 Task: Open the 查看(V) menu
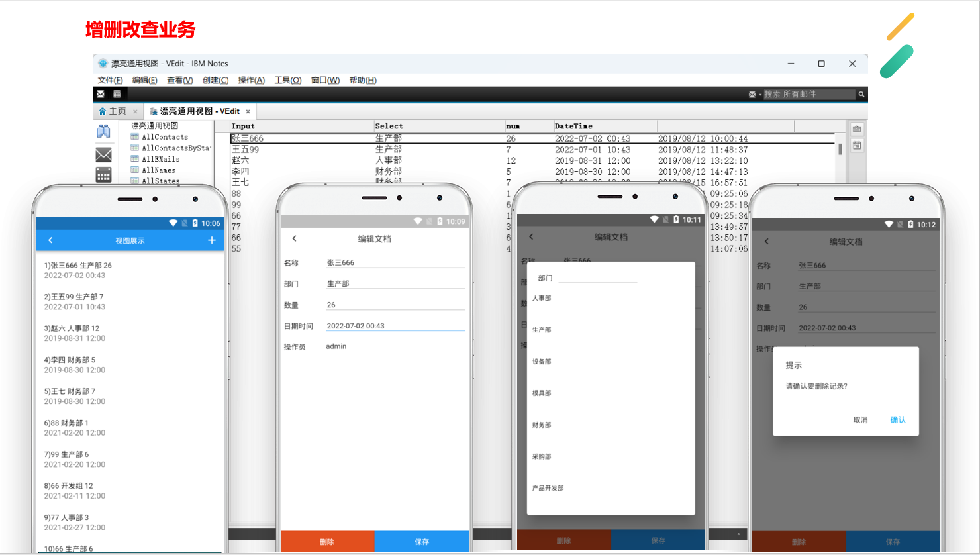(x=179, y=80)
